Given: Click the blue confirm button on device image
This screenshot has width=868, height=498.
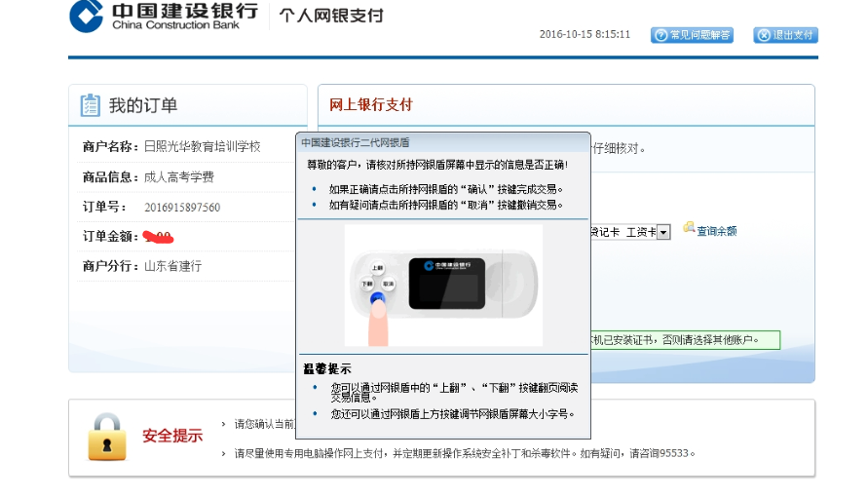Looking at the screenshot, I should pos(377,298).
